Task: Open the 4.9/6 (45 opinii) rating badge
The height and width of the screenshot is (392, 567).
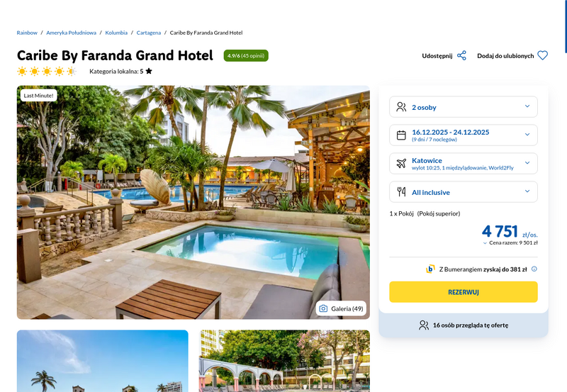Action: tap(246, 56)
